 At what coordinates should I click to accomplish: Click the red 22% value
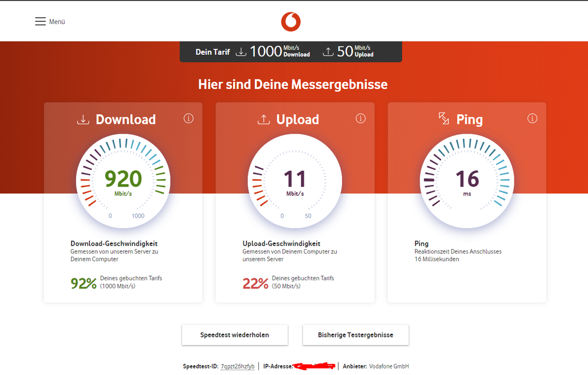coord(255,283)
